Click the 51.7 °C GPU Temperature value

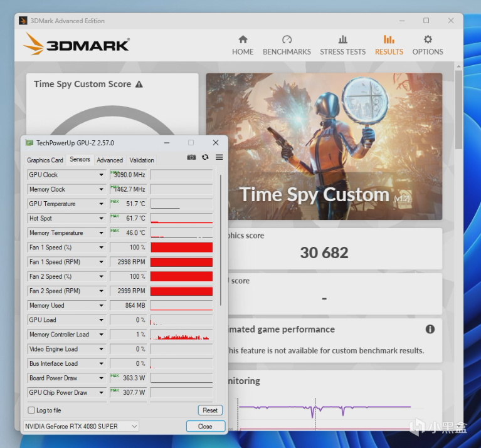point(128,204)
